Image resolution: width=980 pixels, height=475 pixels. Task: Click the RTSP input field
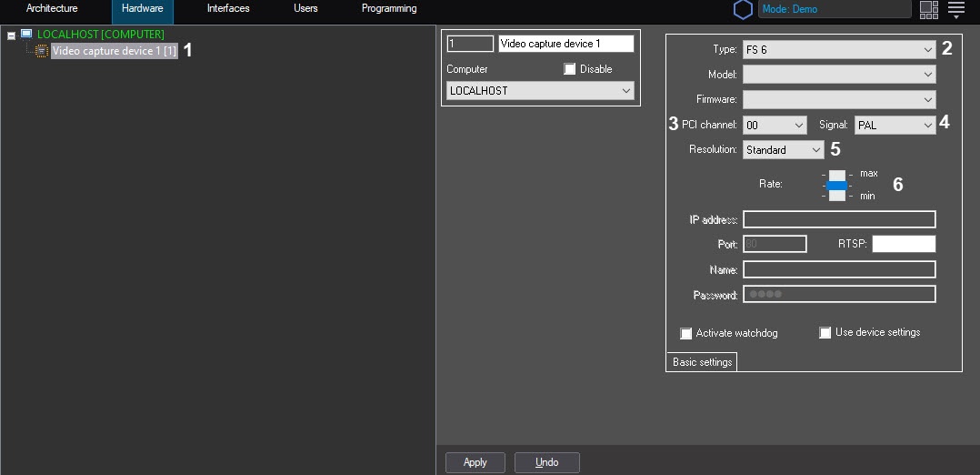coord(904,244)
